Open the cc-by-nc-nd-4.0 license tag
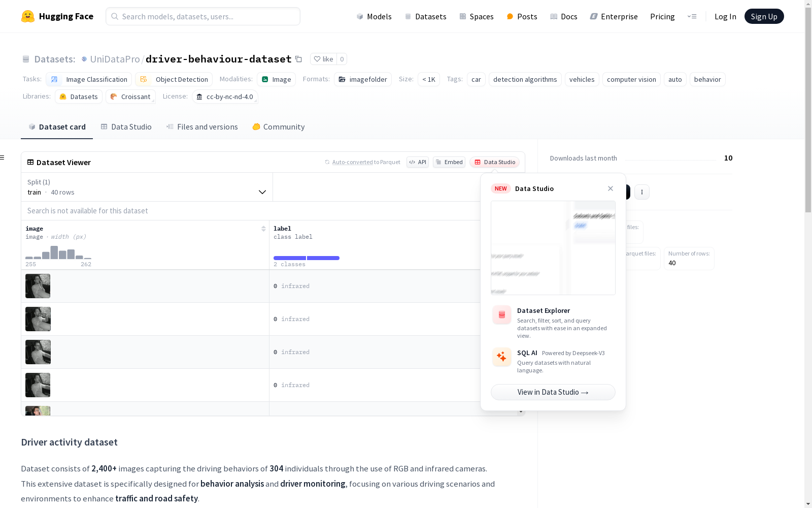Image resolution: width=812 pixels, height=508 pixels. 225,97
